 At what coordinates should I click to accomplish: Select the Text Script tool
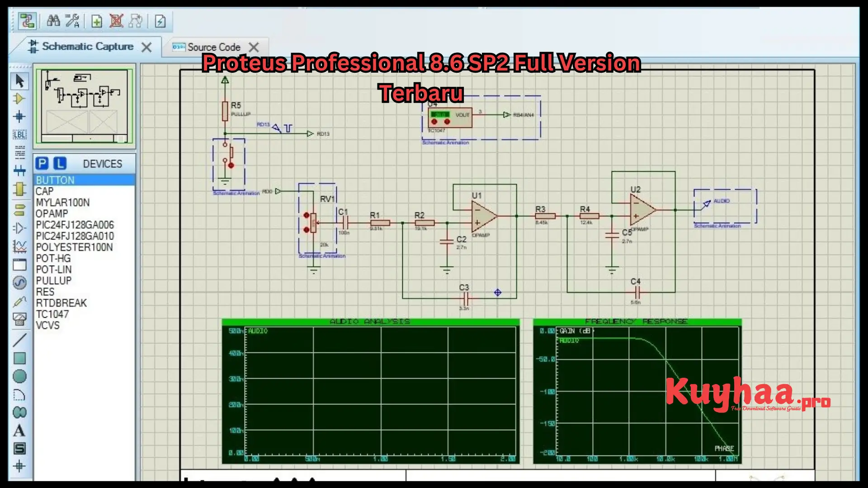tap(19, 153)
